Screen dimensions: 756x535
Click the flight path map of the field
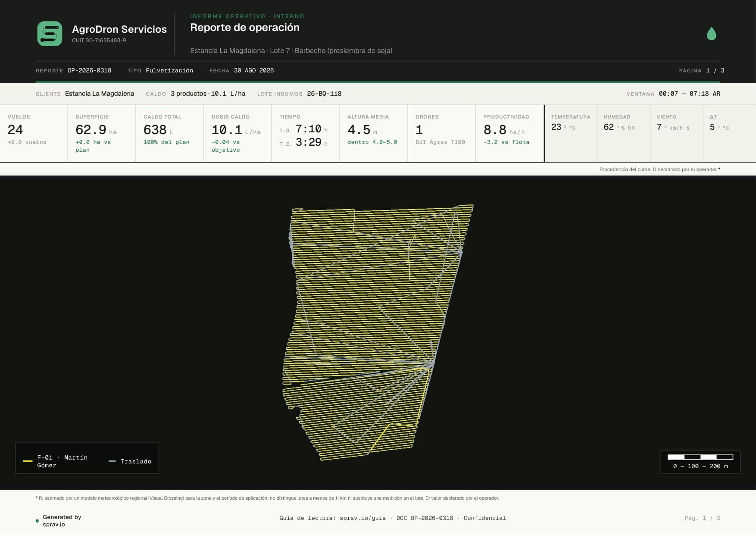(378, 332)
